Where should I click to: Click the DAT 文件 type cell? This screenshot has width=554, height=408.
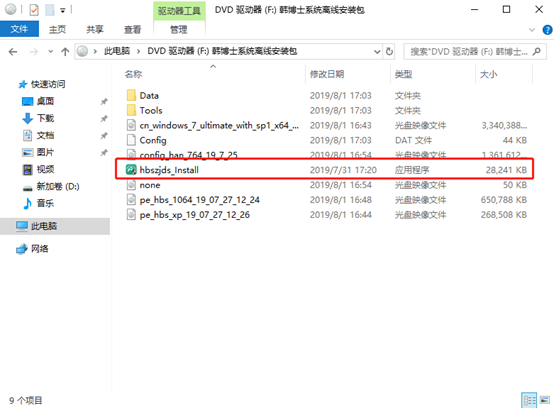tap(413, 140)
